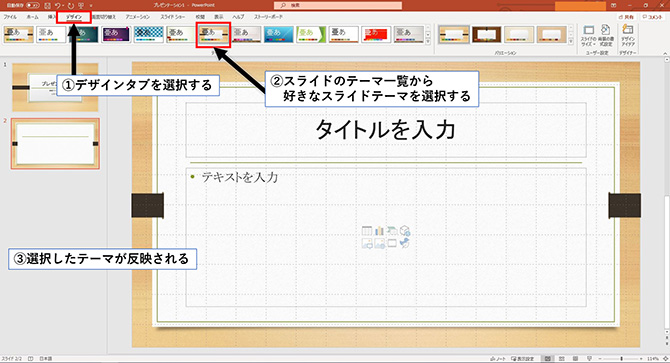Image resolution: width=670 pixels, height=363 pixels.
Task: Open Slide Size (スライドのサイズ) dropdown
Action: point(590,36)
